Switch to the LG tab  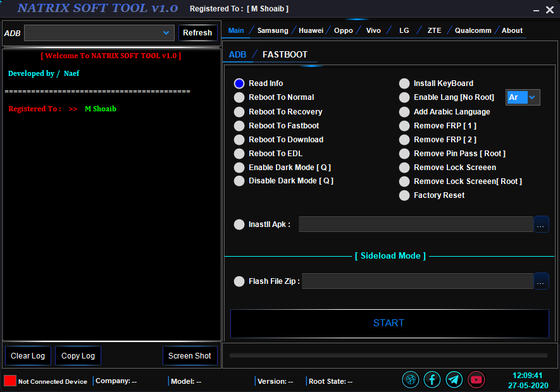[x=404, y=30]
